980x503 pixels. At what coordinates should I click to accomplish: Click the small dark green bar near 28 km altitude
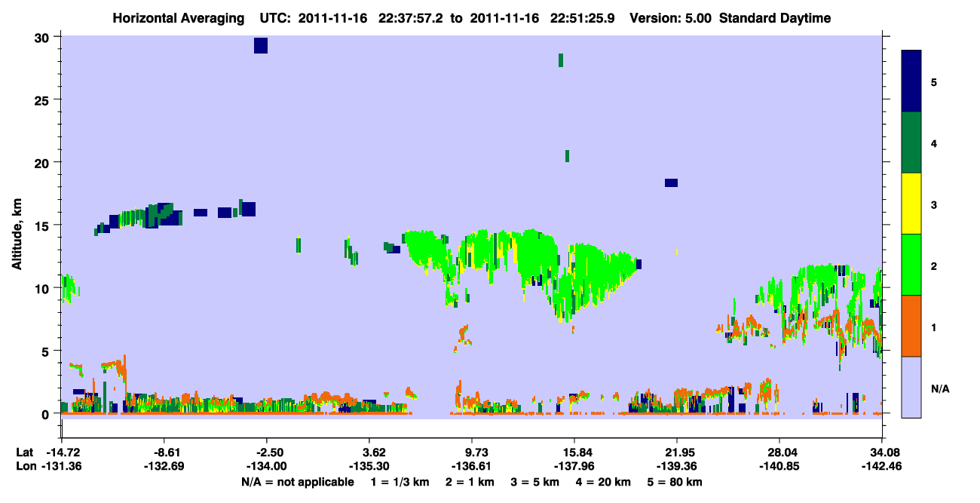pyautogui.click(x=561, y=60)
